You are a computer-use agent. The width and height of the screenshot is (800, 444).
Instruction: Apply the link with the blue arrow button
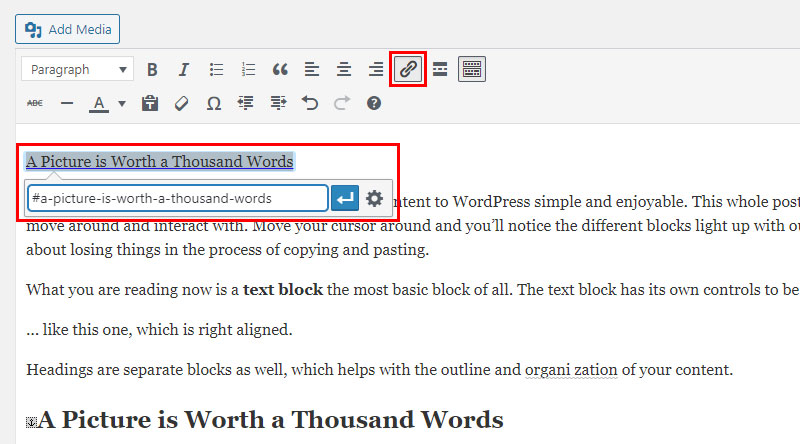pos(345,198)
